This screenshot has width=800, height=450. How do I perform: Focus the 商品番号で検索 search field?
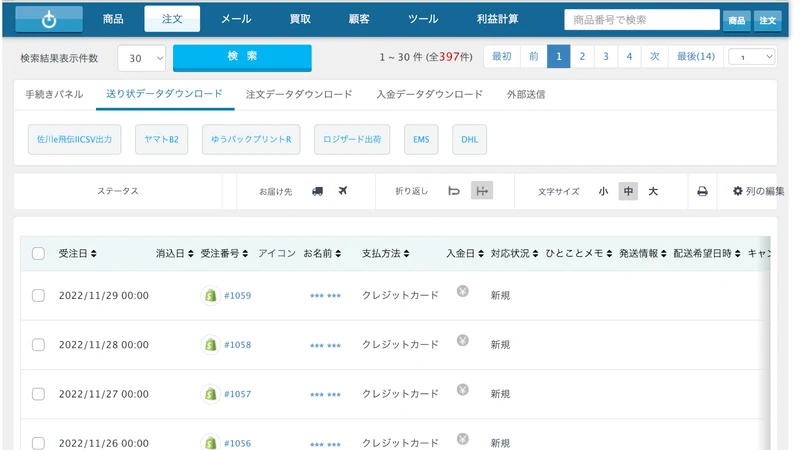point(642,20)
